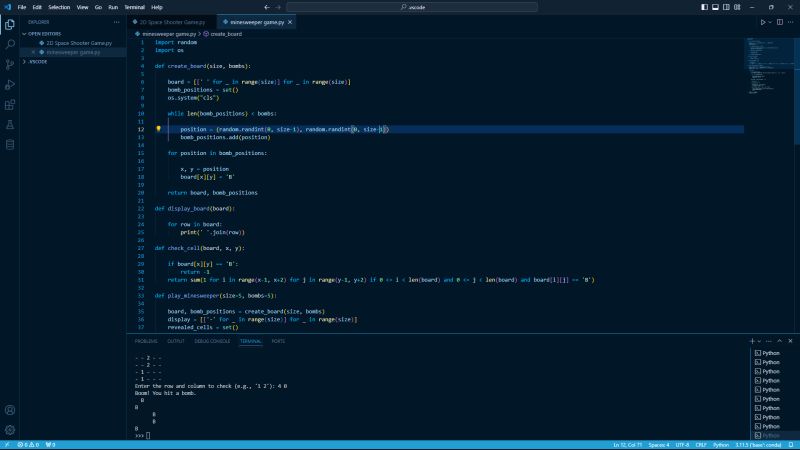Screen dimensions: 800x450
Task: Open the Accounts icon in the activity bar
Action: click(x=10, y=410)
